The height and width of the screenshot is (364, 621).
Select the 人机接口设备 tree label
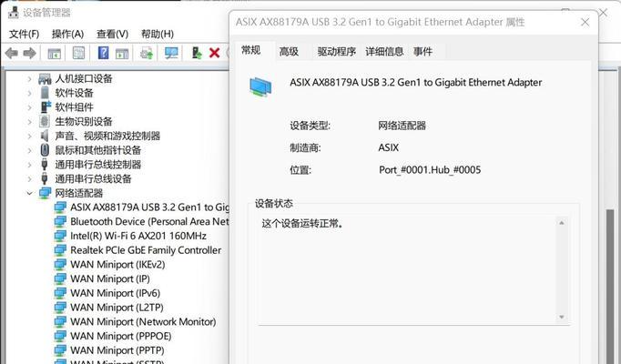(84, 79)
